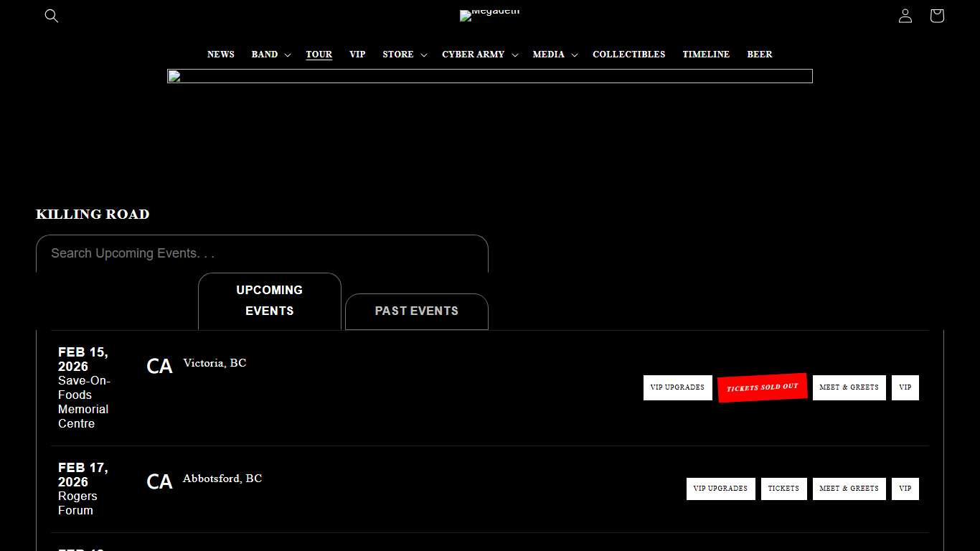This screenshot has height=551, width=980.
Task: Click the Search Upcoming Events field
Action: click(x=262, y=253)
